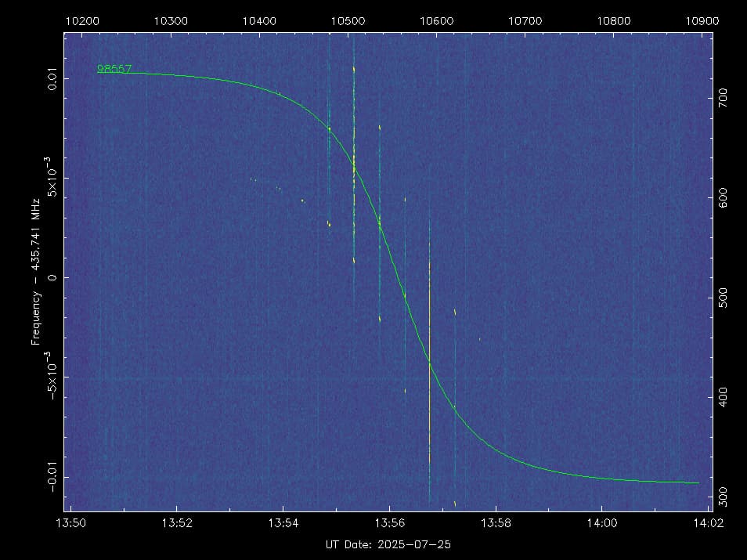Select the 10200 top axis label
The height and width of the screenshot is (560, 747).
click(x=81, y=21)
